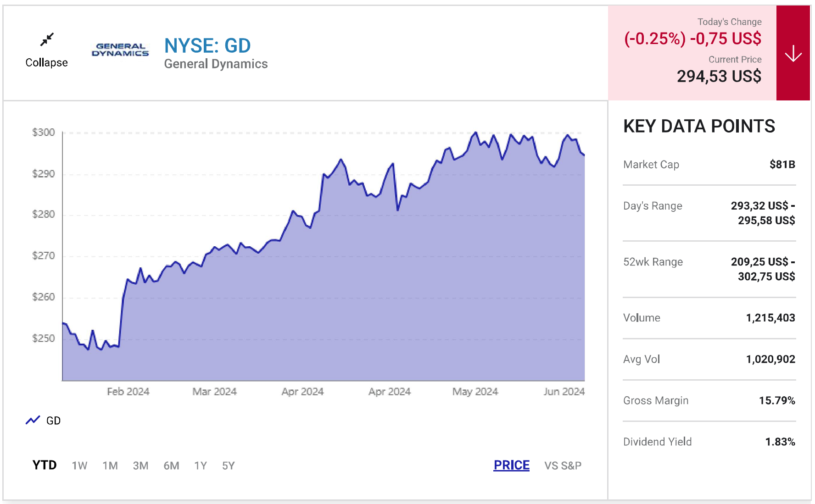Click the Market Cap label
The width and height of the screenshot is (815, 504).
point(651,165)
